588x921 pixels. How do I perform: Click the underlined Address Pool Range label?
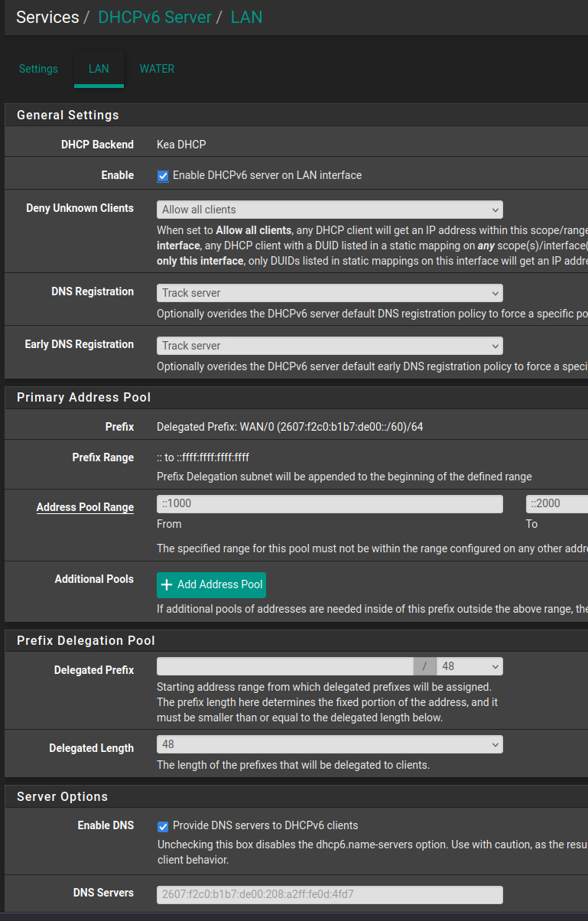click(x=85, y=507)
